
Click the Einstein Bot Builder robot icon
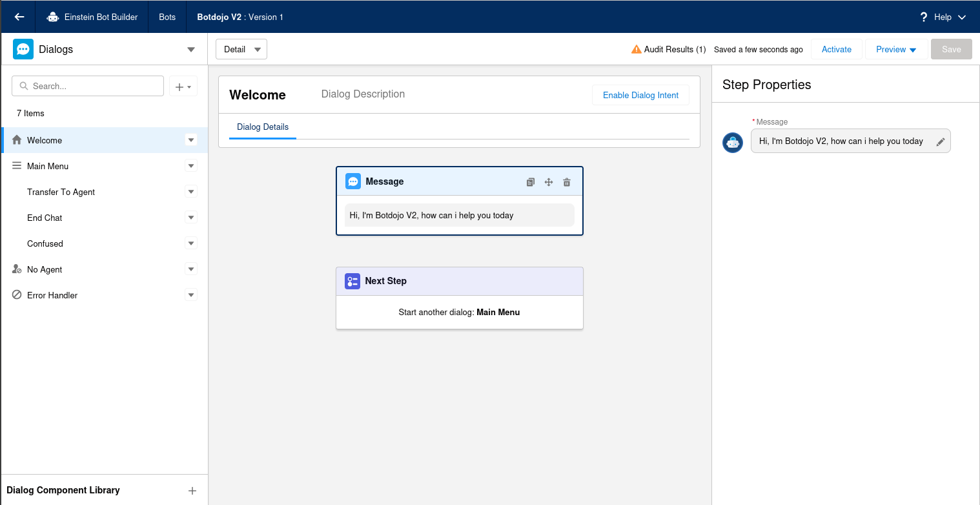pos(53,17)
